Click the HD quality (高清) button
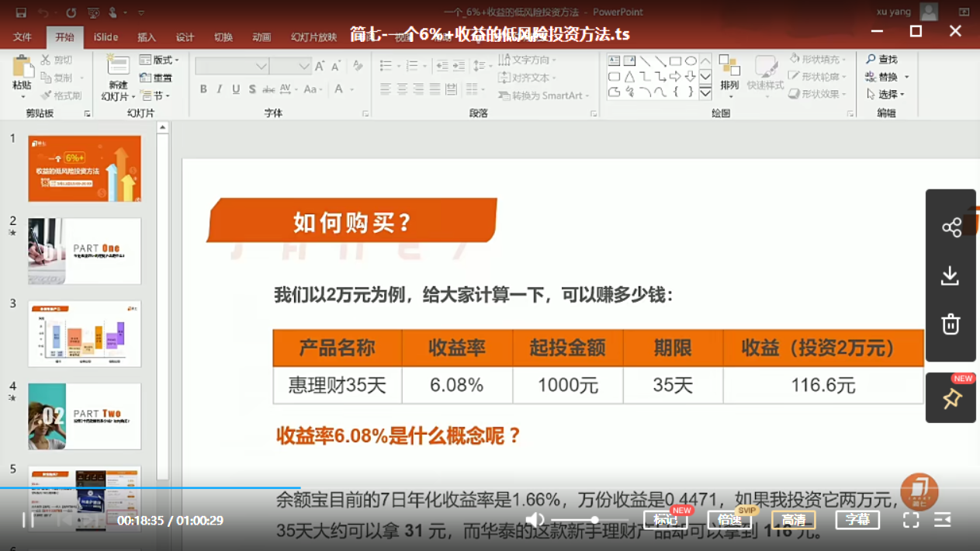Viewport: 980px width, 551px height. [x=794, y=520]
